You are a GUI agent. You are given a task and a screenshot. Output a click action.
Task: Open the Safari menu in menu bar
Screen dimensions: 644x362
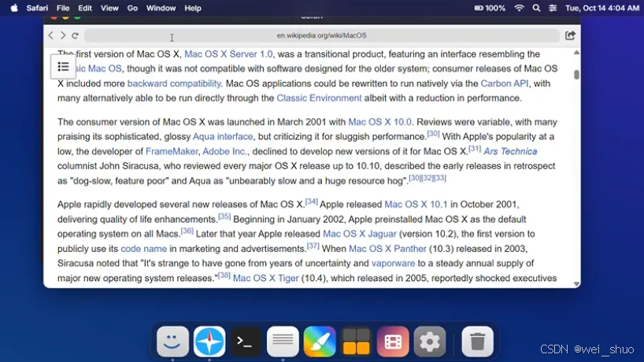[x=37, y=8]
